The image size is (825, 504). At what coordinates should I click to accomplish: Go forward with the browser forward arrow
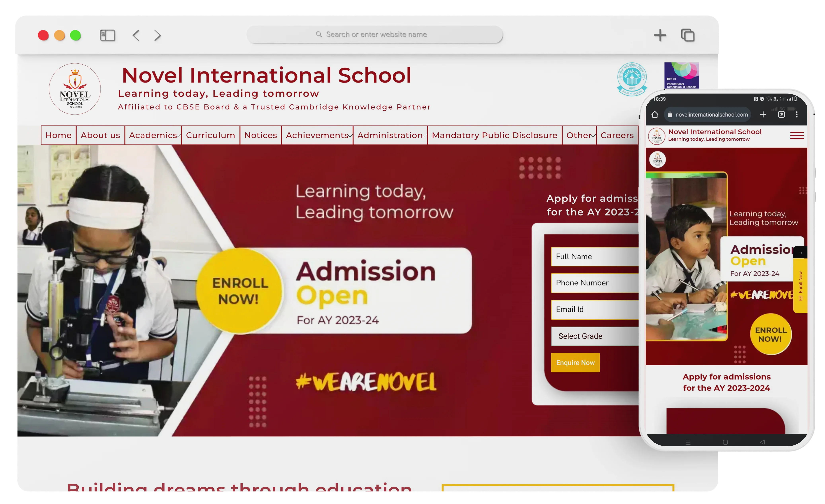click(x=157, y=35)
